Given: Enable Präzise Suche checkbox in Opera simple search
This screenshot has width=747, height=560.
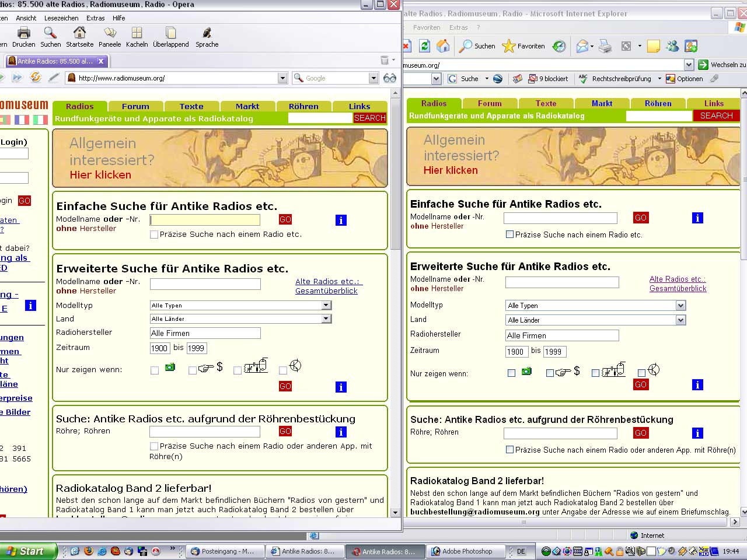Looking at the screenshot, I should pos(154,235).
